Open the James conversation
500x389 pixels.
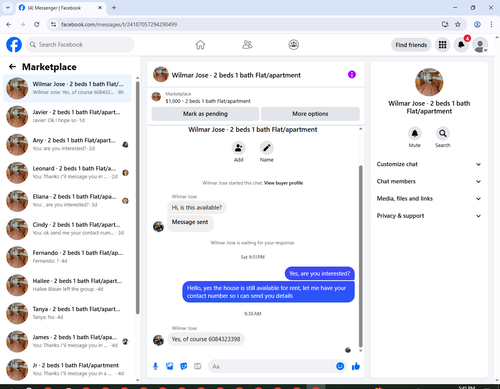click(x=68, y=341)
